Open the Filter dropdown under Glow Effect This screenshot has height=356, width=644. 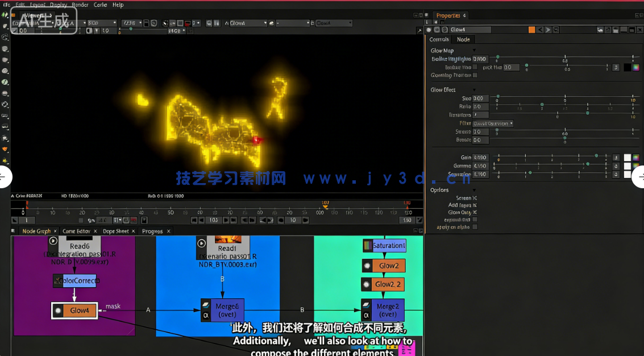(x=493, y=123)
